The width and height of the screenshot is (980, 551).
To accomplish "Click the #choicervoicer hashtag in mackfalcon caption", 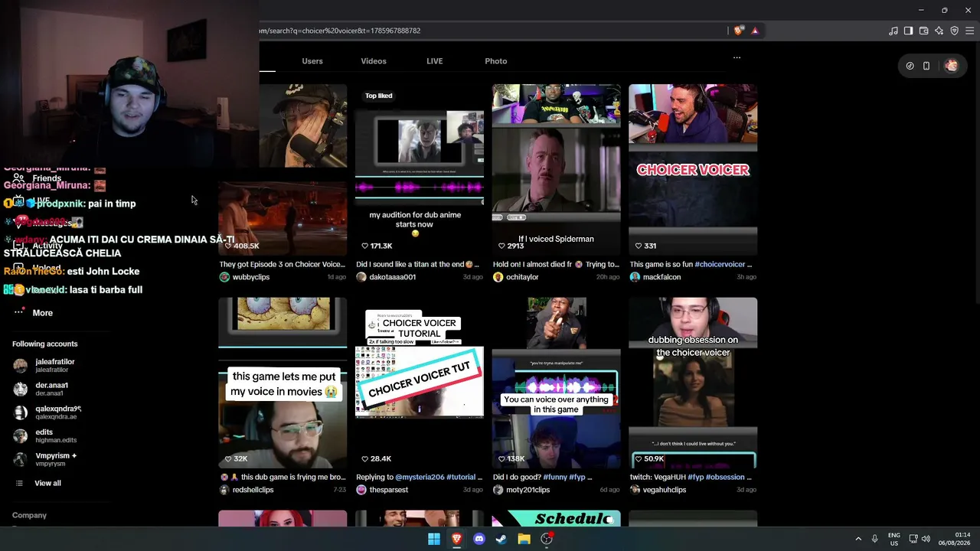I will pyautogui.click(x=720, y=265).
